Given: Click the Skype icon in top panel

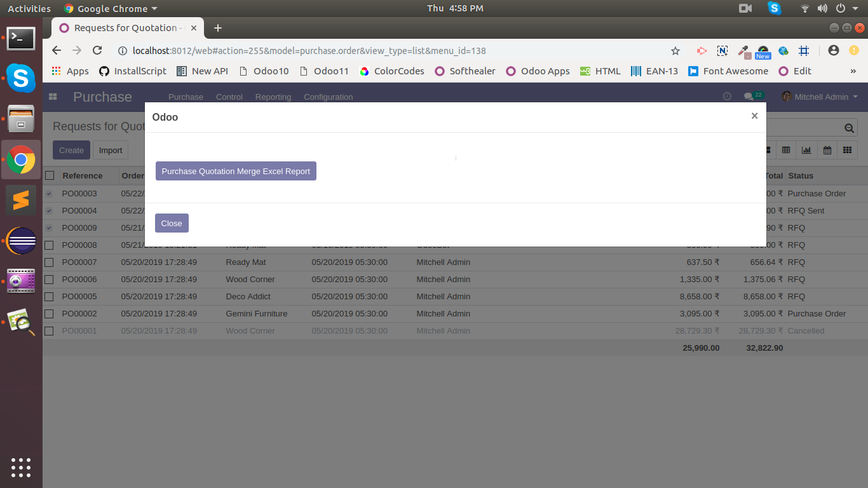Looking at the screenshot, I should coord(774,8).
